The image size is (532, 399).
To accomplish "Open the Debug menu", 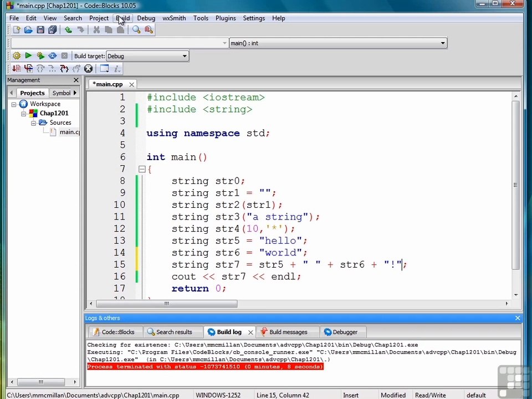I will coord(146,18).
